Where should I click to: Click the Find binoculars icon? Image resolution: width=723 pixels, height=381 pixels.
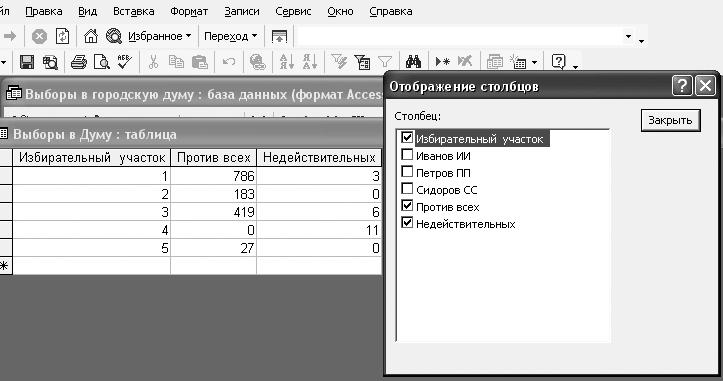click(x=413, y=62)
